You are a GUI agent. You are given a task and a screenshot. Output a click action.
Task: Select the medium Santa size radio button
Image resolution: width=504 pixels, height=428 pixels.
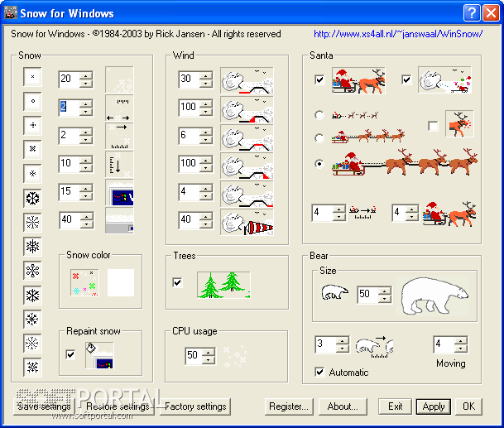pyautogui.click(x=319, y=138)
